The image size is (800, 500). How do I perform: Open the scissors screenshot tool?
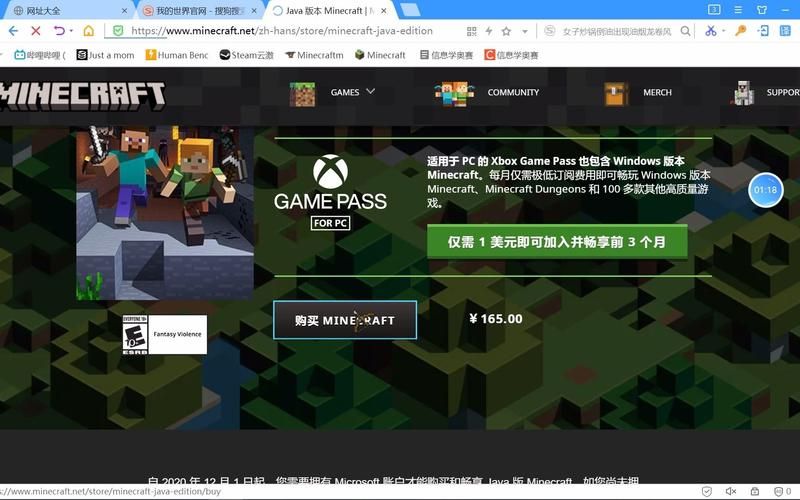tap(711, 31)
